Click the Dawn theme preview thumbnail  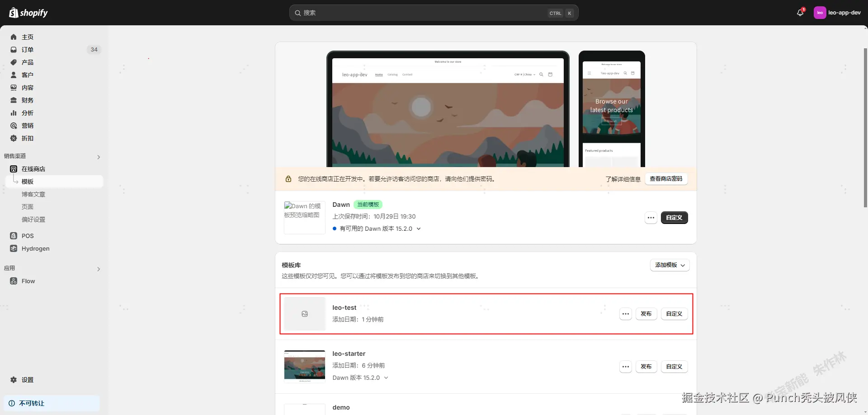(x=305, y=218)
